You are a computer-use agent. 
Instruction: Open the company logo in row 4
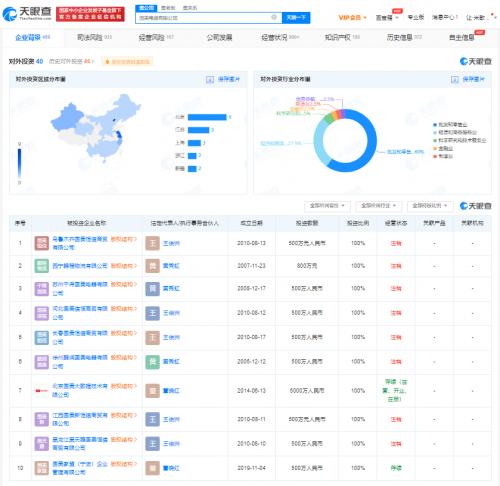coord(42,313)
